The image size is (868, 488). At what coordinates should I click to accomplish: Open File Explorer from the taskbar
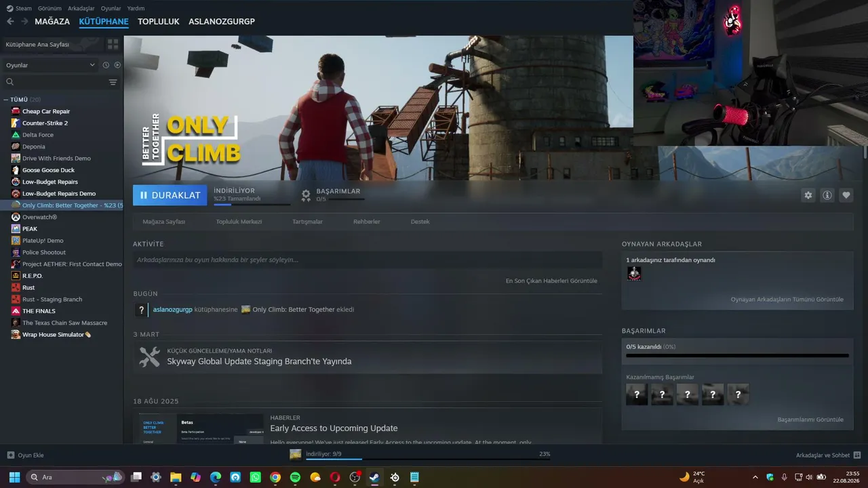tap(176, 477)
